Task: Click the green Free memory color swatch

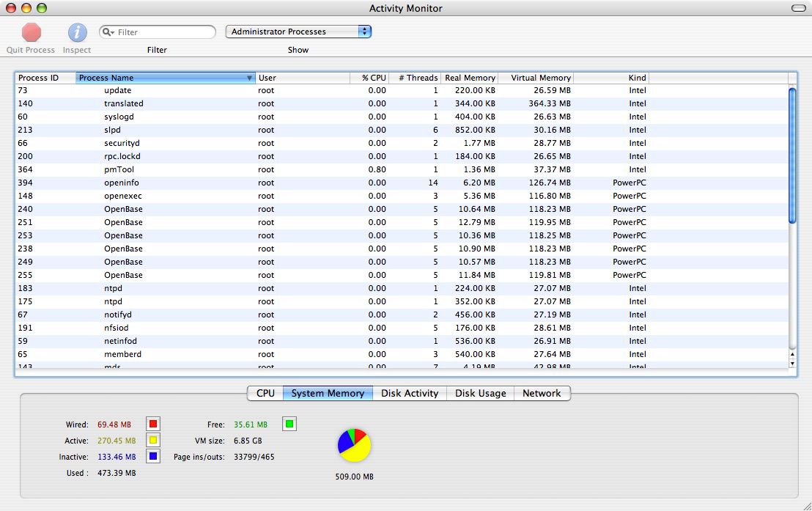Action: [x=289, y=424]
